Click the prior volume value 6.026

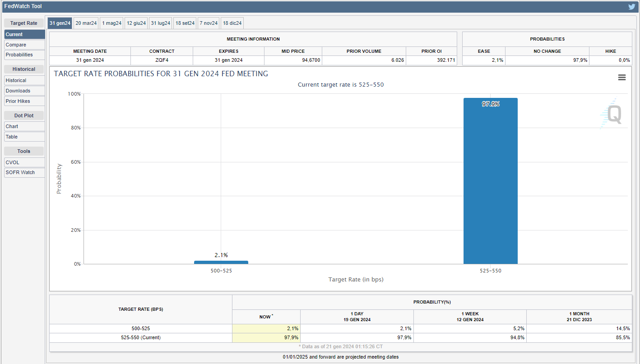tap(364, 60)
